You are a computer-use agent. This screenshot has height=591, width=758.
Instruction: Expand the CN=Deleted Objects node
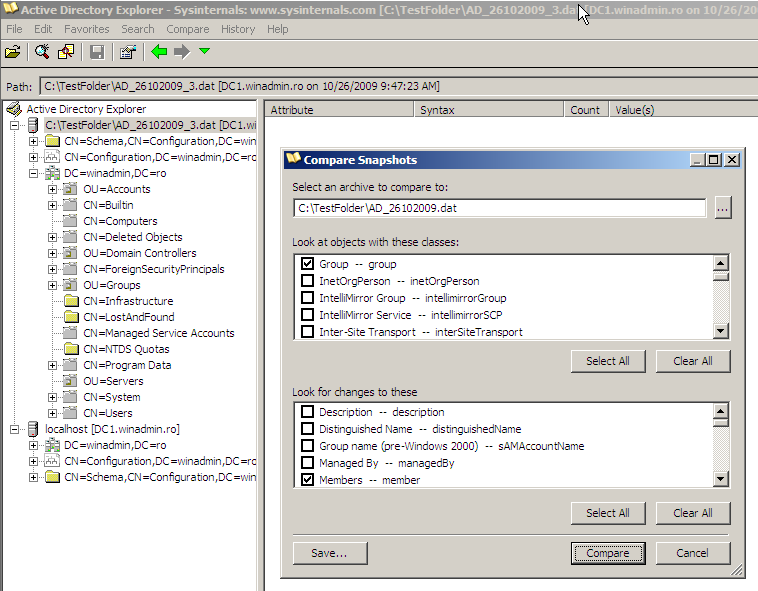[x=52, y=237]
